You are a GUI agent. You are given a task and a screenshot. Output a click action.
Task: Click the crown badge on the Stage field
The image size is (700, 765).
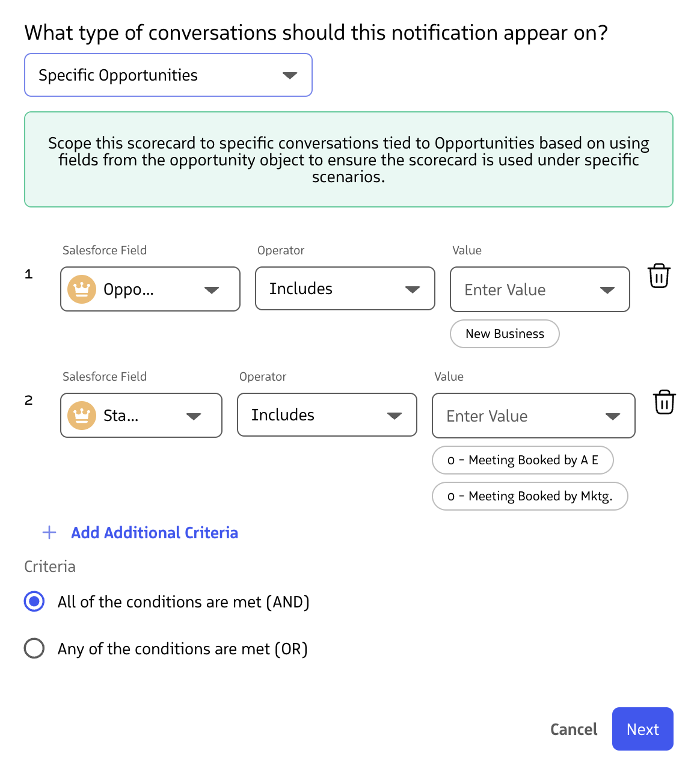point(81,415)
